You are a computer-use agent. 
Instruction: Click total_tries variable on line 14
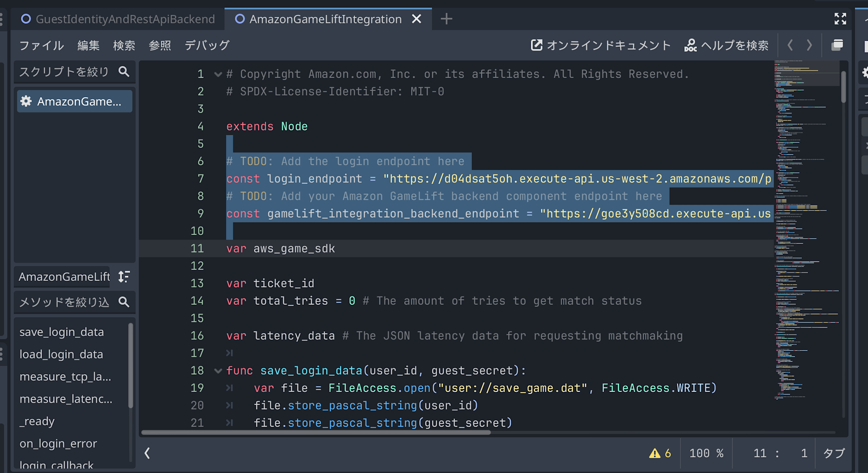coord(290,301)
